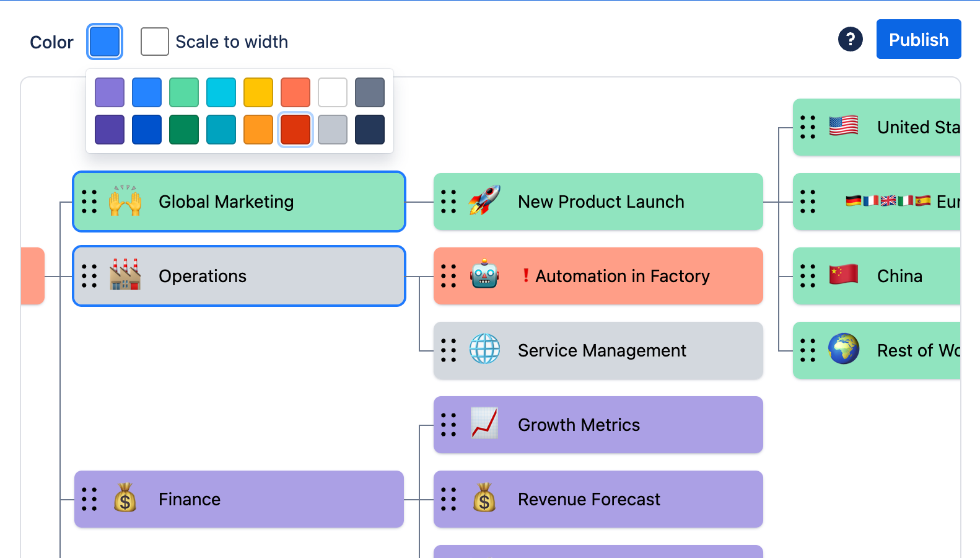Apply the dark green color swatch
Image resolution: width=980 pixels, height=558 pixels.
tap(184, 130)
